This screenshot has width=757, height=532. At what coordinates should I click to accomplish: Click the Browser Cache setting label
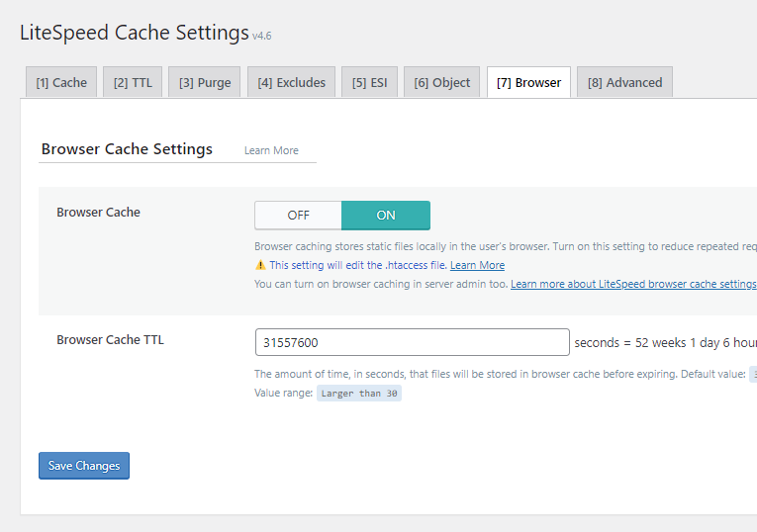(x=98, y=213)
